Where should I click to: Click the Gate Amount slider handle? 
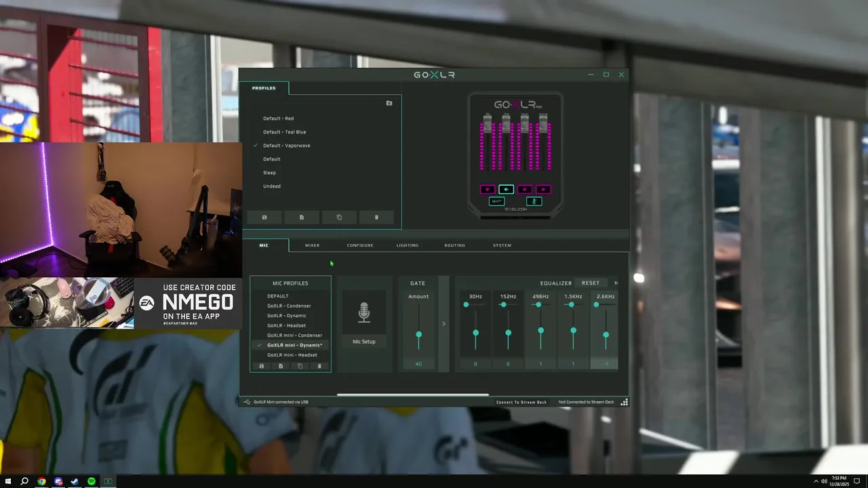pyautogui.click(x=418, y=335)
